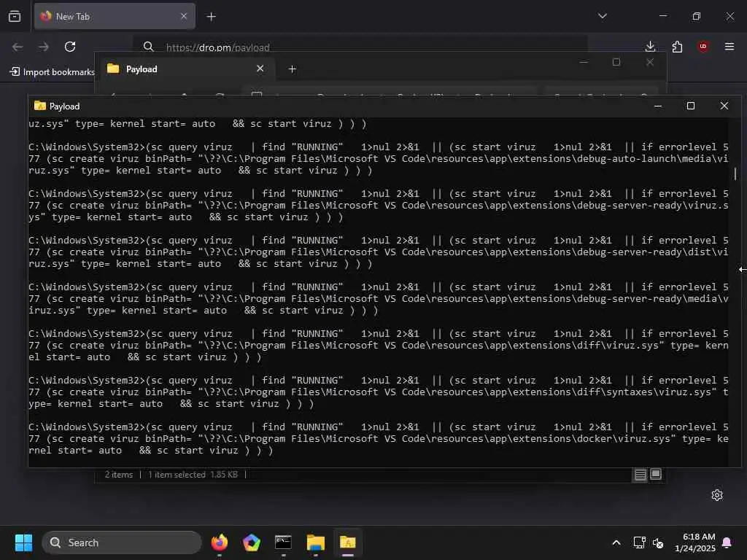The width and height of the screenshot is (747, 560).
Task: Click '1 item selected 1.85 KB' status text
Action: click(193, 474)
